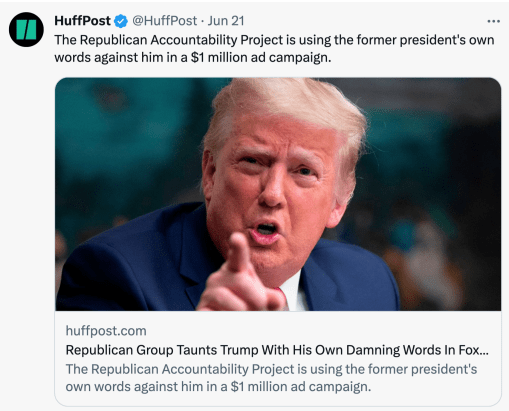The width and height of the screenshot is (509, 411).
Task: Visit the huffpost.com domain link
Action: (x=106, y=331)
